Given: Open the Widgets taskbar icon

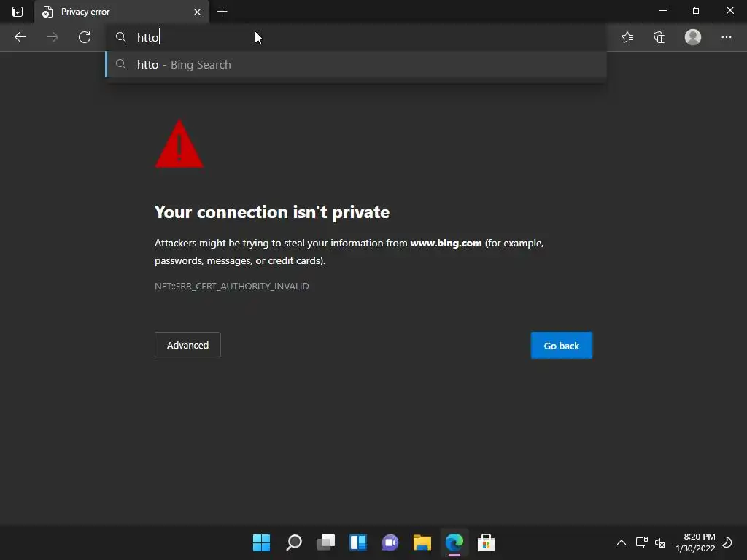Looking at the screenshot, I should (x=357, y=542).
